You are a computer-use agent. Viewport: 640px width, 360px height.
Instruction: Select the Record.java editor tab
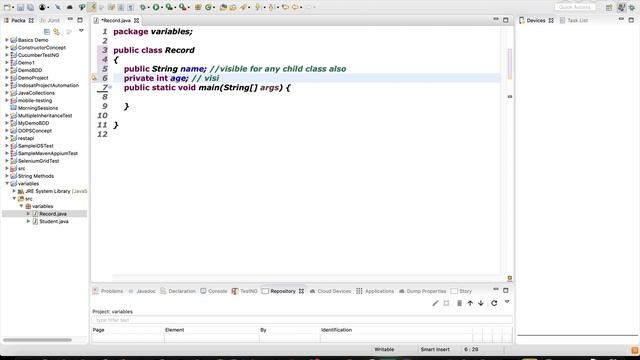(116, 20)
